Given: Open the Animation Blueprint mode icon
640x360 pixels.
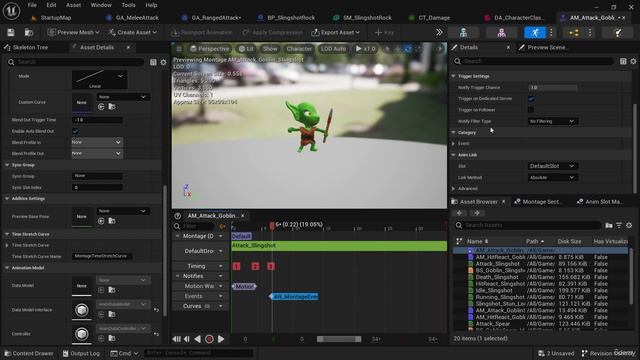Looking at the screenshot, I should click(x=574, y=33).
